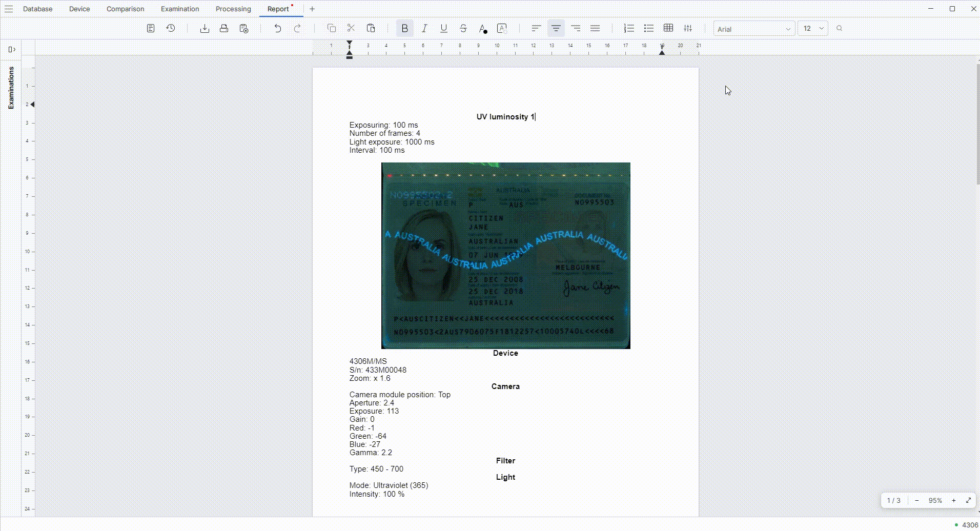
Task: Paste clipboard content
Action: [x=371, y=28]
